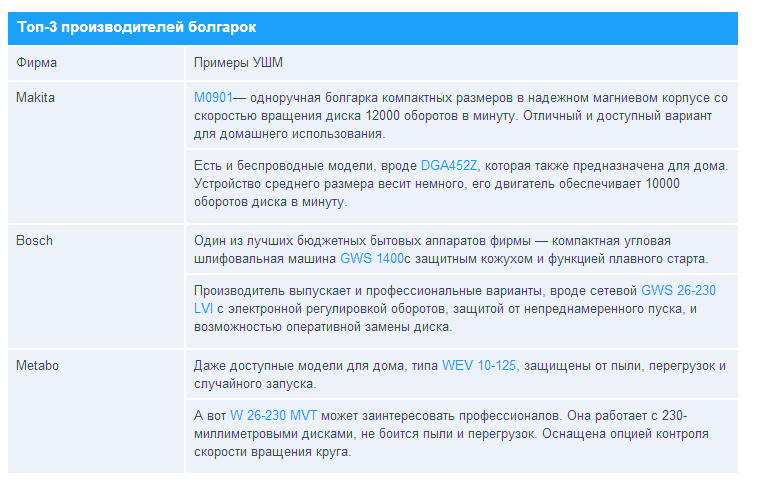Screen dimensions: 759x486
Task: Click the text 'возможностью оперативной замены диска.'
Action: tap(323, 327)
